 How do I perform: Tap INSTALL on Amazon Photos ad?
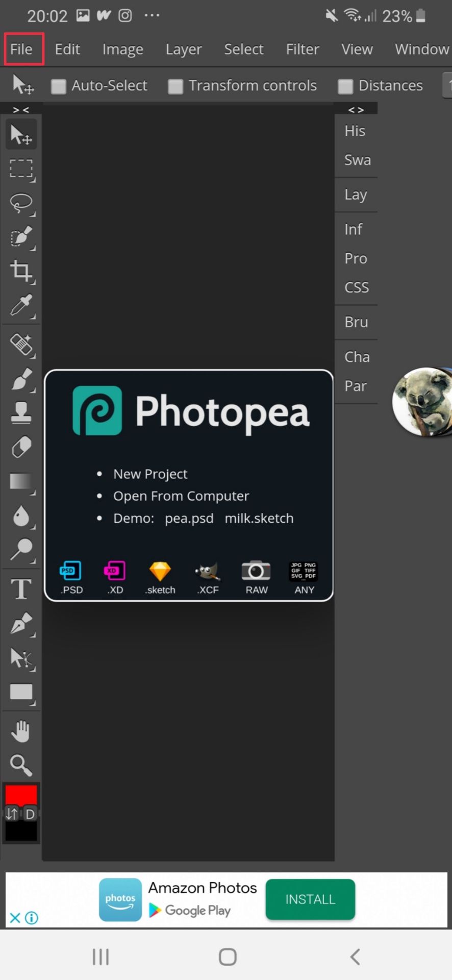point(310,899)
